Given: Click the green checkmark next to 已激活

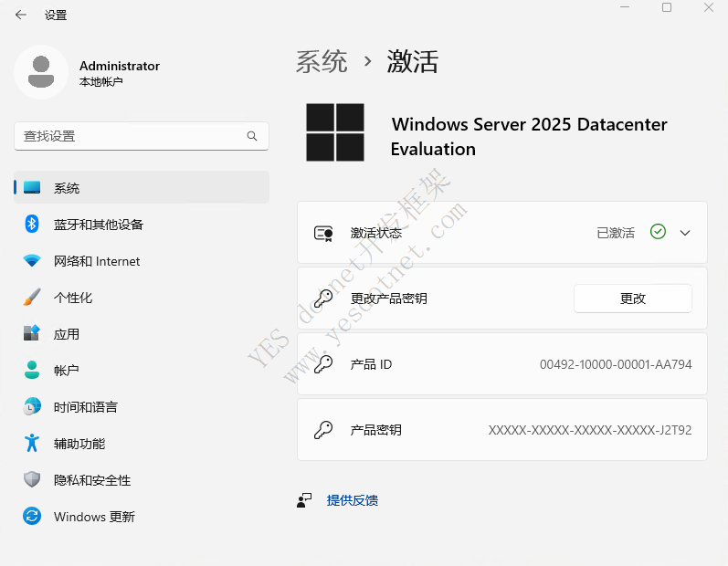Looking at the screenshot, I should point(658,232).
